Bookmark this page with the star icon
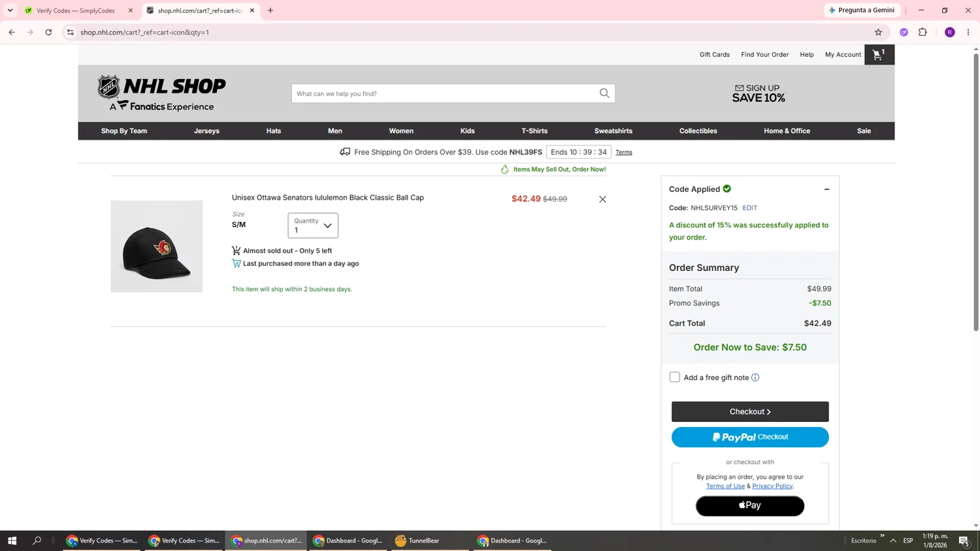The image size is (980, 551). [x=878, y=32]
